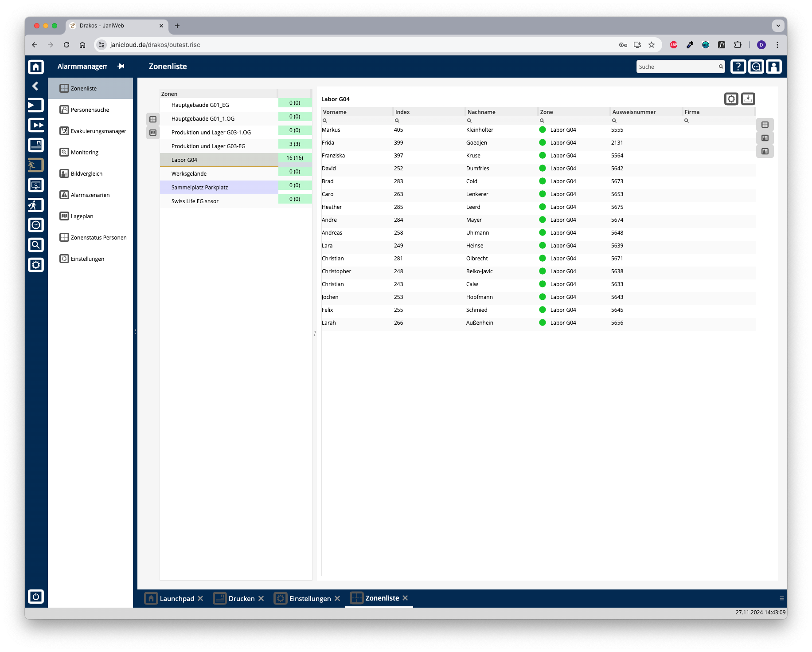
Task: Select zone Hauptgebäude G01_EG
Action: [x=219, y=105]
